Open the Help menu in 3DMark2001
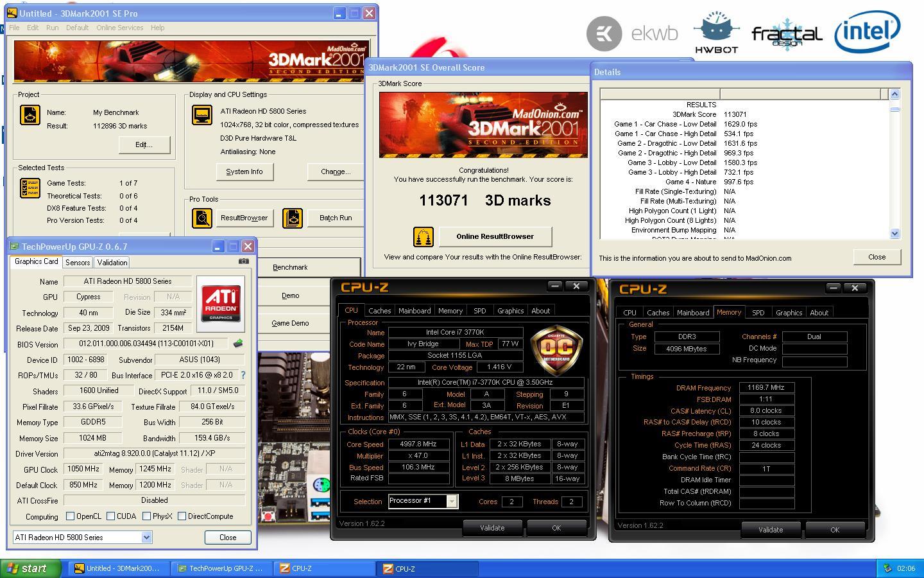The height and width of the screenshot is (578, 924). click(158, 28)
